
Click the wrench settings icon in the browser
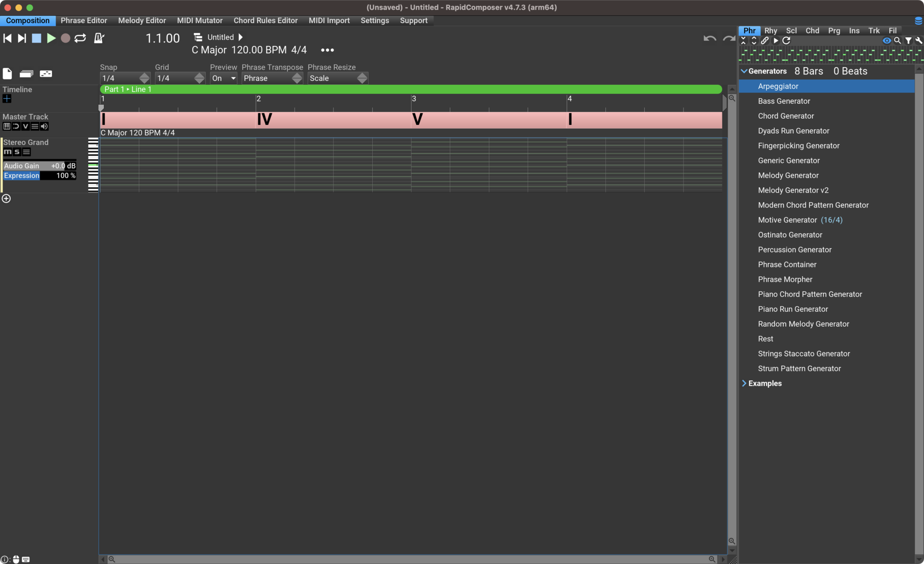pyautogui.click(x=919, y=41)
